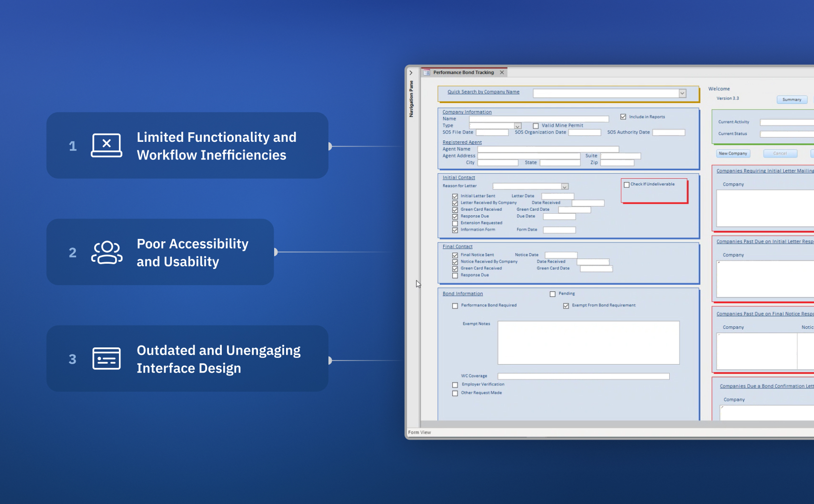Screen dimensions: 814x504
Task: Check the Check If Undeliverable box
Action: (626, 185)
